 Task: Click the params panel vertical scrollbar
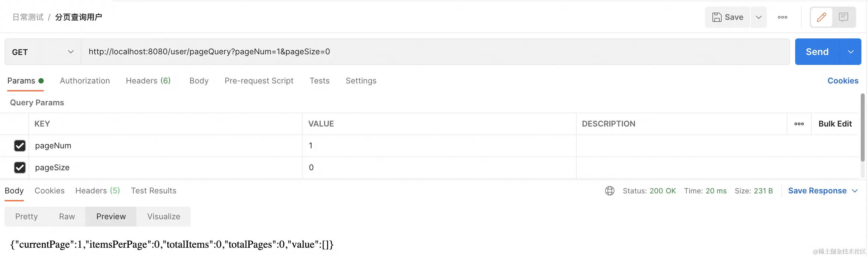(x=862, y=128)
